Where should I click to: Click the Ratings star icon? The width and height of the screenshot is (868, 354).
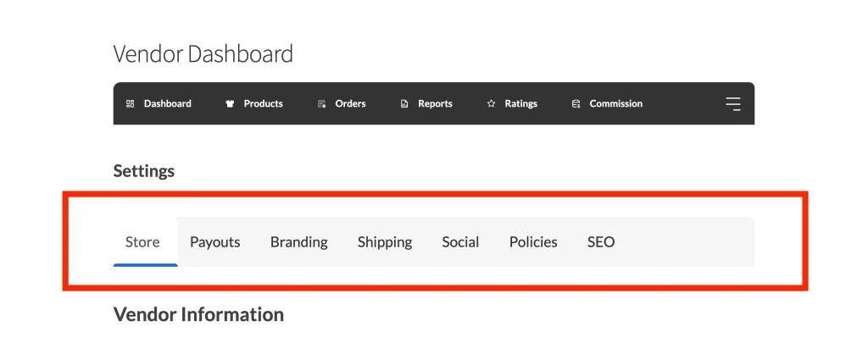[x=491, y=104]
